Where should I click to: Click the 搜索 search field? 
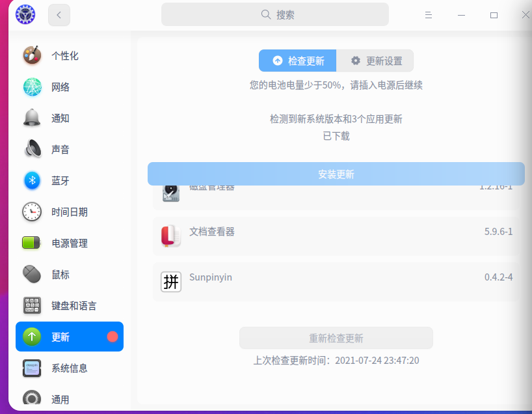[x=274, y=14]
